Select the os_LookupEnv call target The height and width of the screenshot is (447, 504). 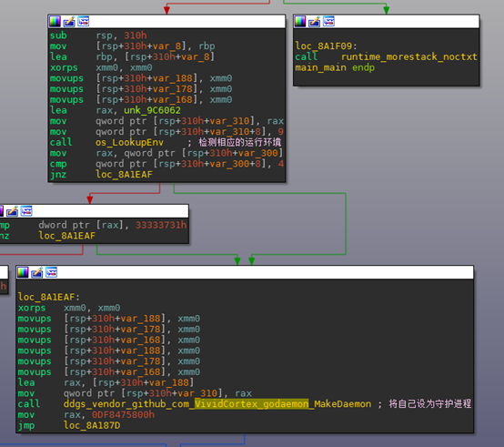pyautogui.click(x=129, y=142)
